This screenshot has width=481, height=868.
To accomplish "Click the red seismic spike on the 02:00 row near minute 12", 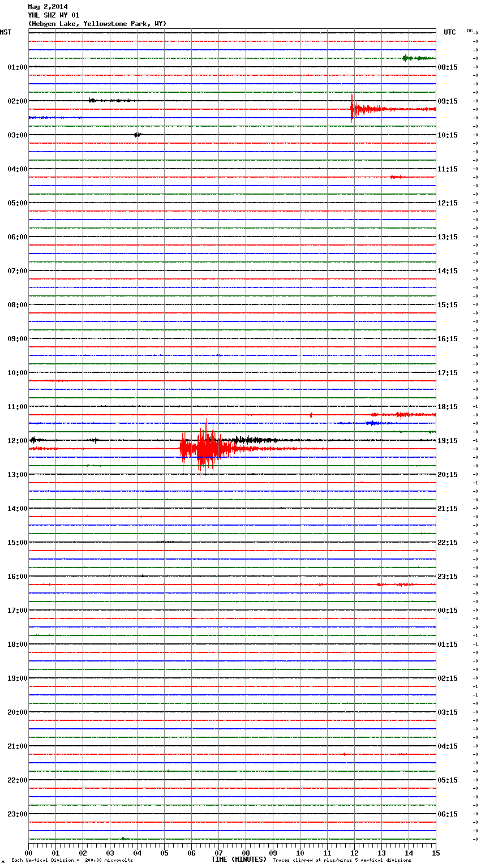I will [x=353, y=108].
